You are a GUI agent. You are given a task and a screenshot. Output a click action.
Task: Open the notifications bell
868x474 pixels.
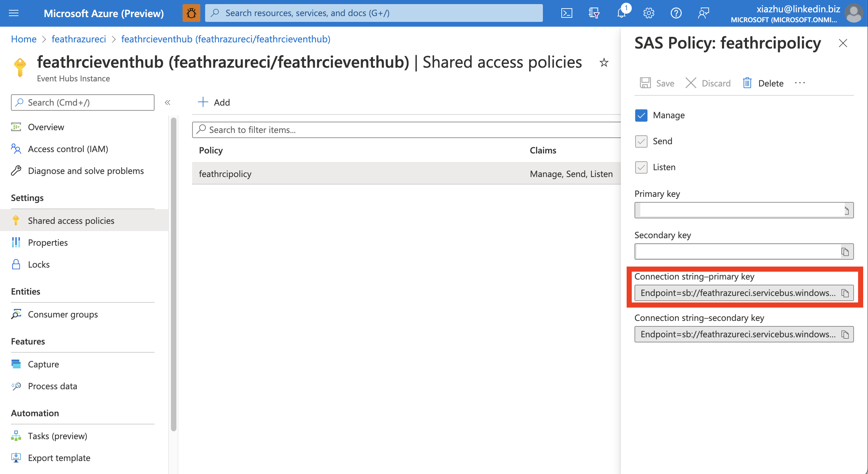(622, 13)
